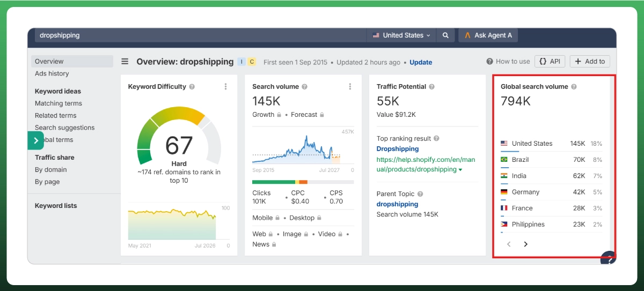Click the green-yellow-orange clicks distribution bar

click(x=303, y=182)
